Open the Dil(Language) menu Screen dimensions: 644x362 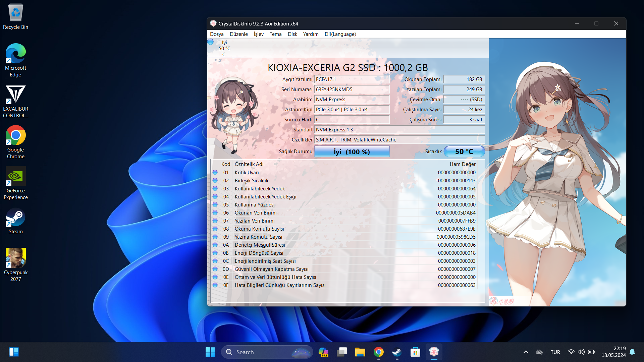tap(340, 34)
